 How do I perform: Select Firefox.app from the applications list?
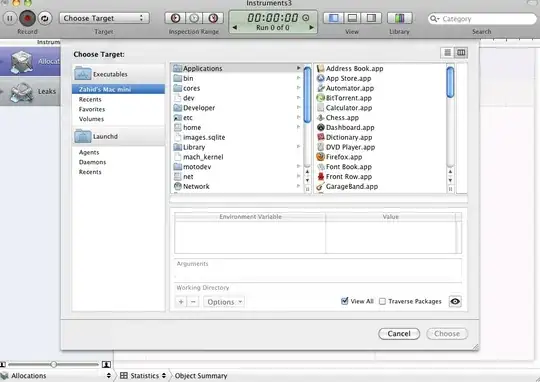pos(344,157)
